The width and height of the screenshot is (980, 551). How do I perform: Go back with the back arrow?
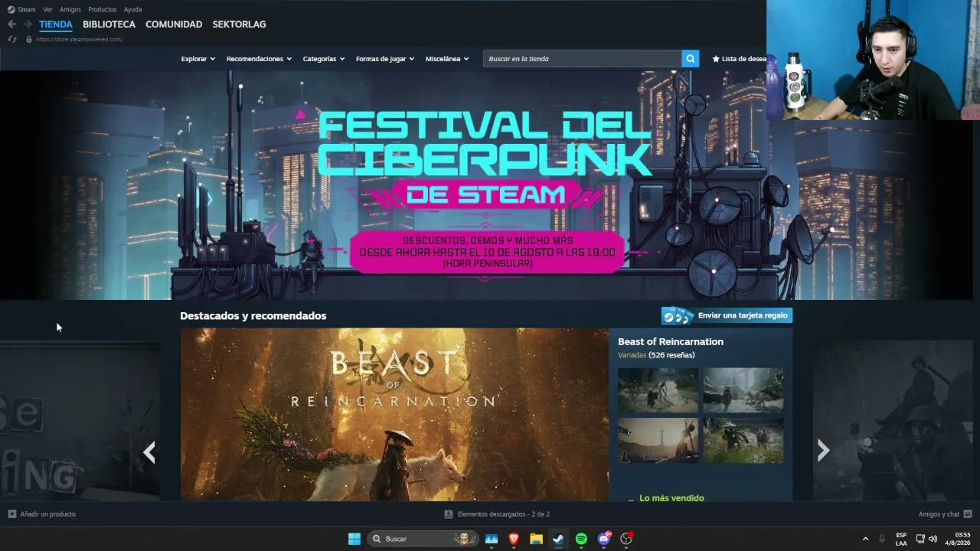11,24
